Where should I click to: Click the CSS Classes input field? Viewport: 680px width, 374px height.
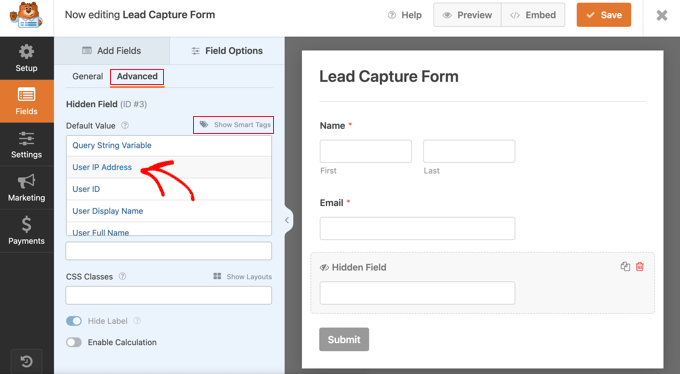tap(169, 295)
